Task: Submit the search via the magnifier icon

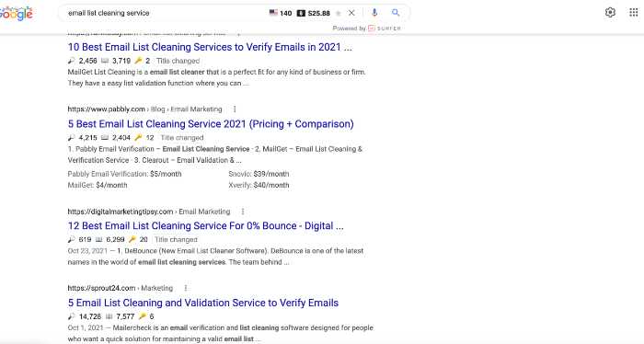Action: click(x=396, y=13)
